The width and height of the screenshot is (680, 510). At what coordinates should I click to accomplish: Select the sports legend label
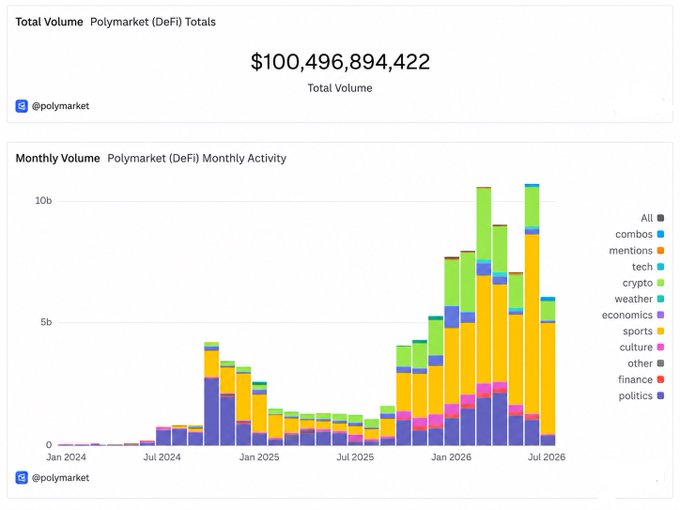click(638, 331)
